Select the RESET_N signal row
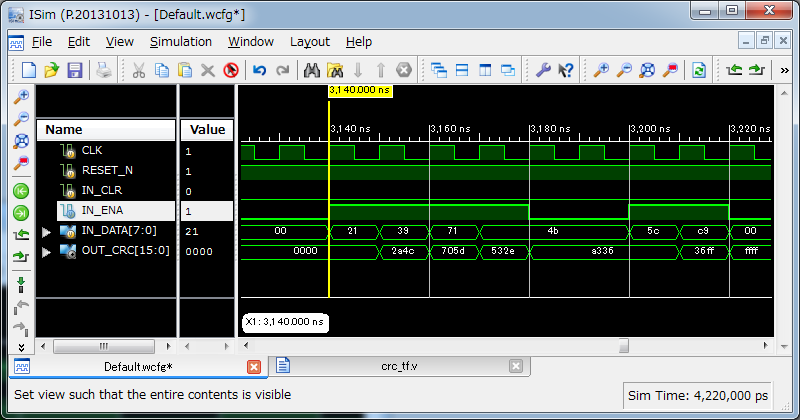Screen dimensions: 800x420 (115, 170)
